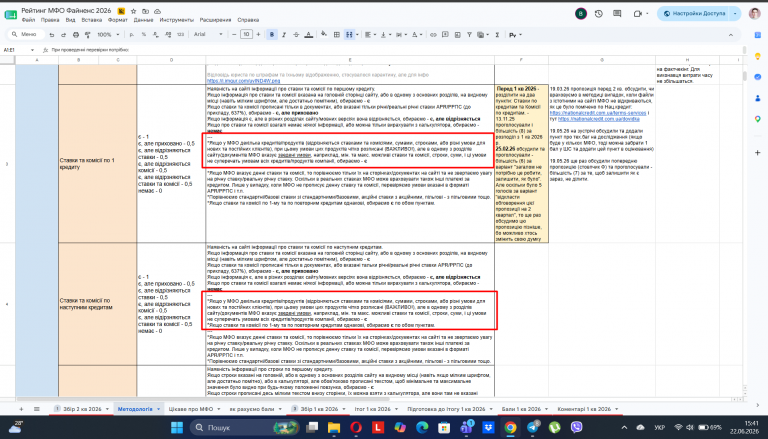Viewport: 768px width, 439px height.
Task: Increase the font size with plus
Action: coord(258,35)
